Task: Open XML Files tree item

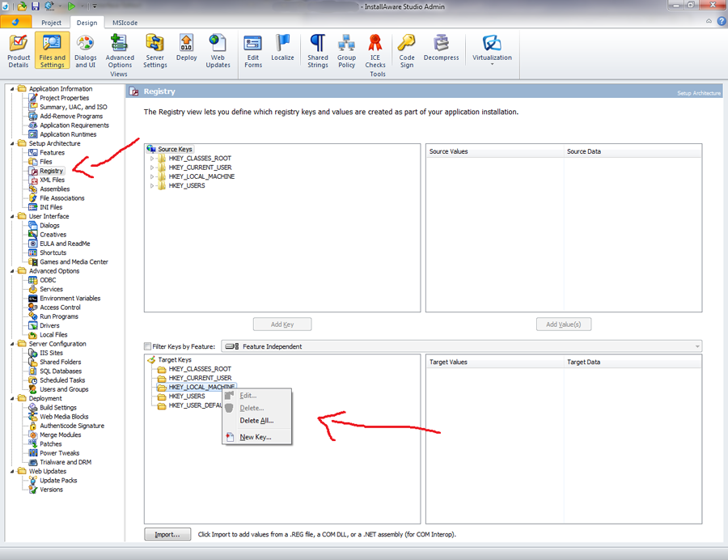Action: (x=52, y=180)
